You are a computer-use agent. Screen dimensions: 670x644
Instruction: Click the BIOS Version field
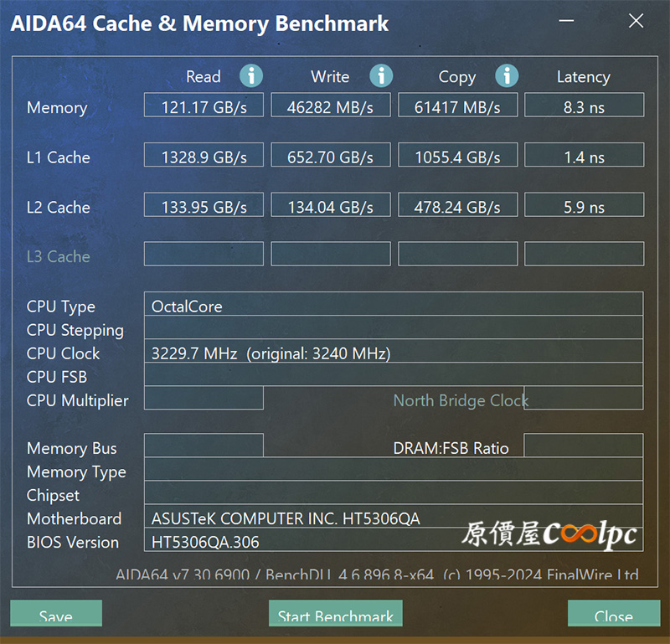pos(394,539)
